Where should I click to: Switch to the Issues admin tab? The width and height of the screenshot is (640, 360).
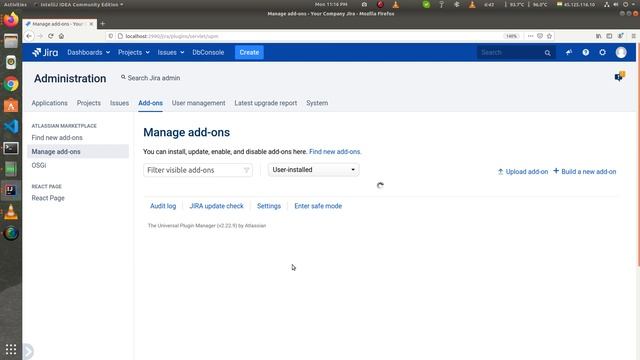[119, 103]
